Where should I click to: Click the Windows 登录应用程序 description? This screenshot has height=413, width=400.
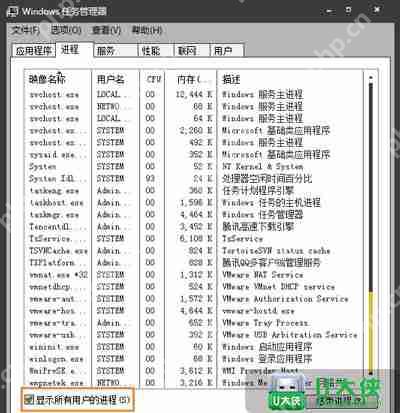tap(267, 359)
